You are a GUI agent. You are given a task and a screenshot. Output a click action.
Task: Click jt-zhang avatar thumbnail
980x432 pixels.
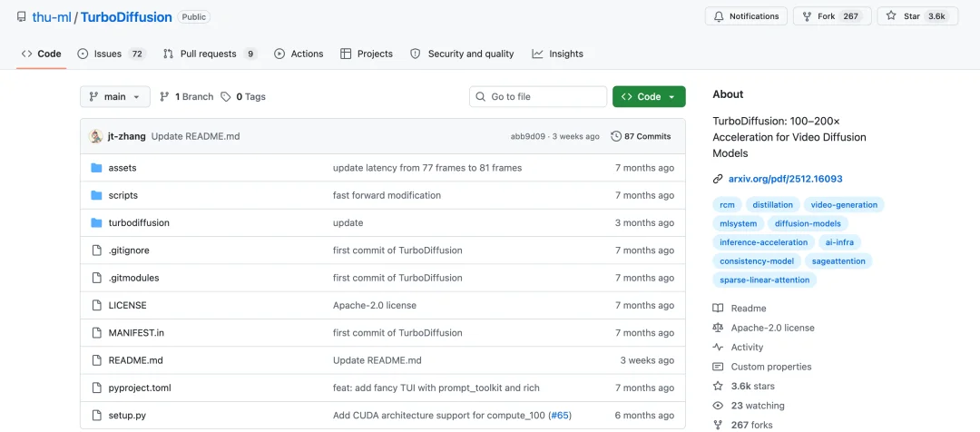(96, 136)
